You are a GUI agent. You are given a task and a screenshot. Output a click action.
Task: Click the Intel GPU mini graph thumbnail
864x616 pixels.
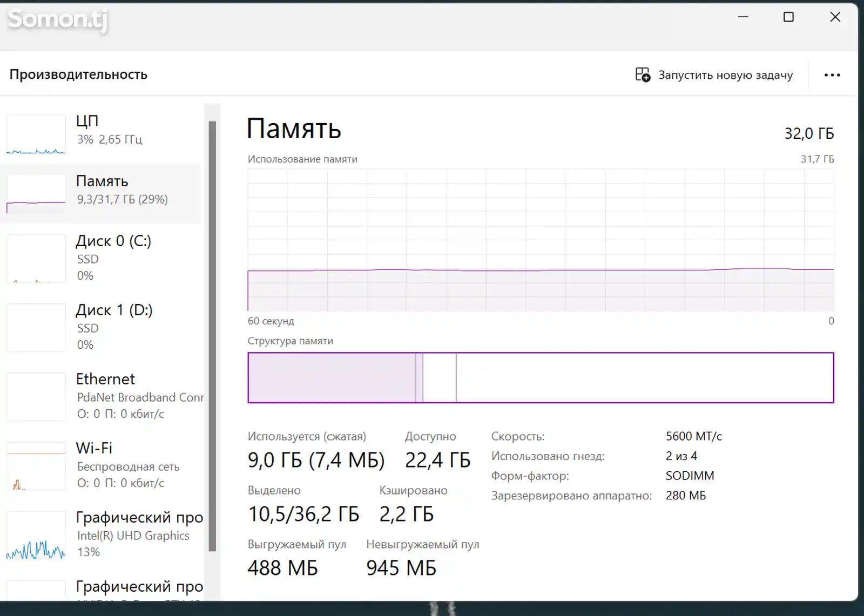click(36, 535)
